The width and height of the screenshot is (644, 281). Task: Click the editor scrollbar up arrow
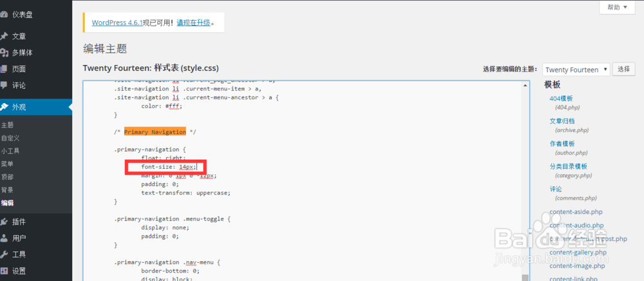point(526,85)
